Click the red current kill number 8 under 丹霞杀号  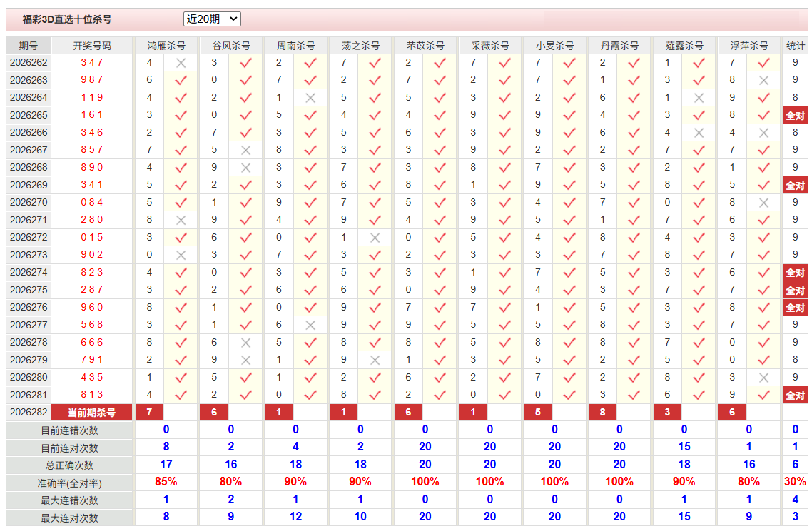602,413
